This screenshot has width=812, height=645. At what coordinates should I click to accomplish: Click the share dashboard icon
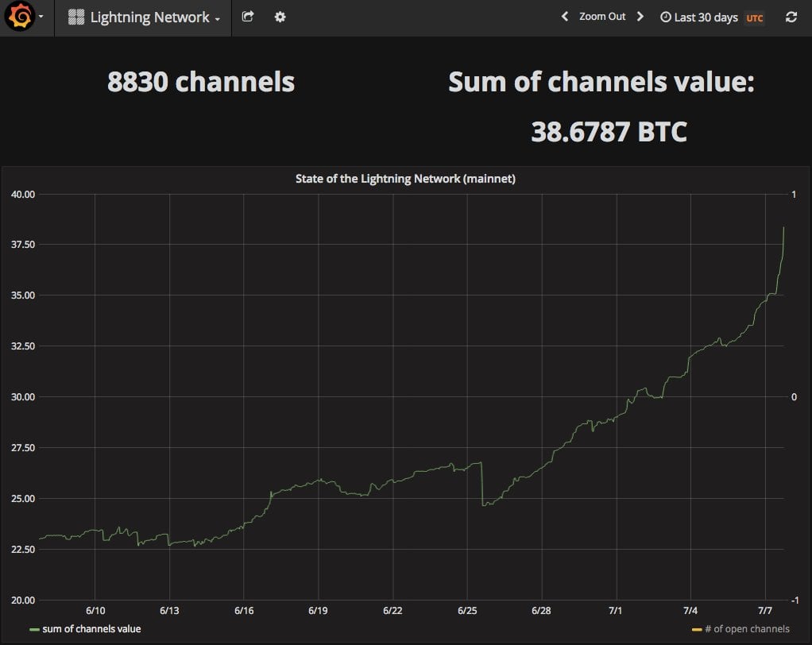pyautogui.click(x=248, y=17)
